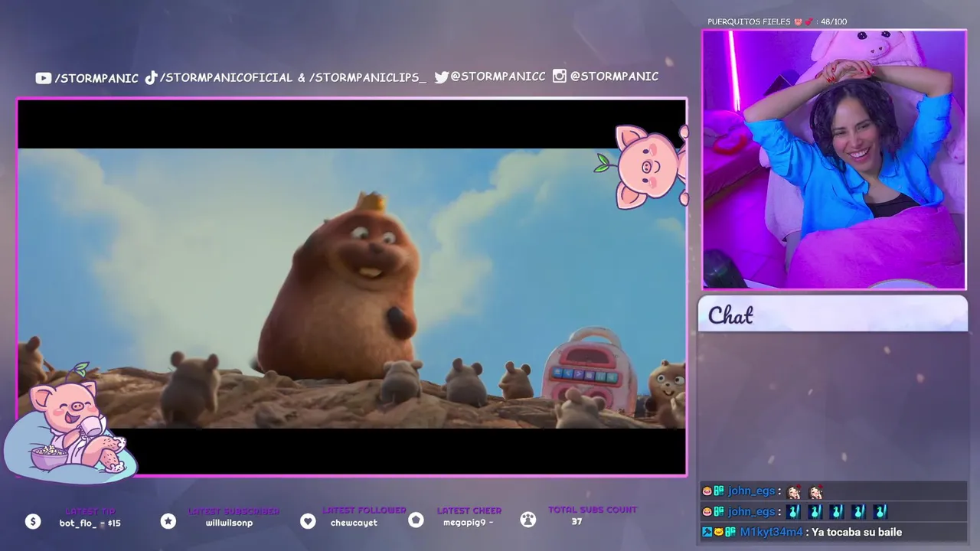Click the YouTube logo beside /STORMPANIC
Image resolution: width=980 pixels, height=551 pixels.
[x=43, y=78]
